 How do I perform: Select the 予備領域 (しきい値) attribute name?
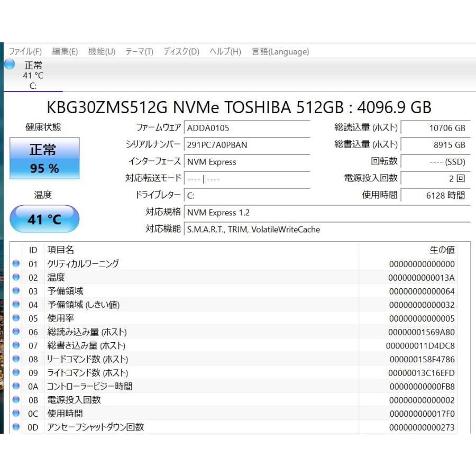click(84, 305)
